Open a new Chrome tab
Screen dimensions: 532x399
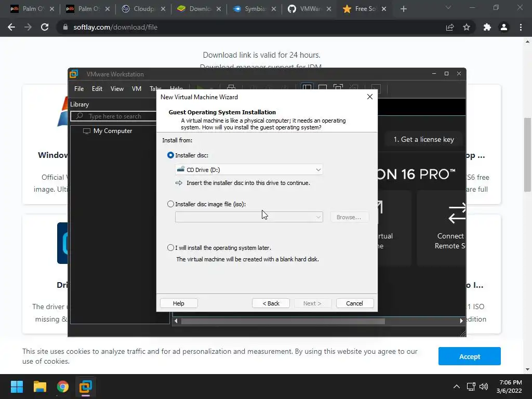pyautogui.click(x=403, y=9)
